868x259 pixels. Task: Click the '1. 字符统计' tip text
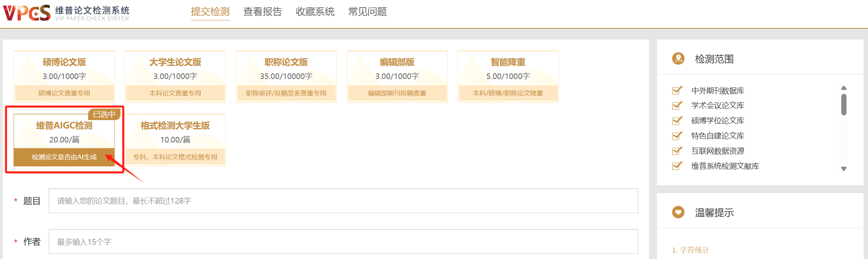pyautogui.click(x=690, y=250)
